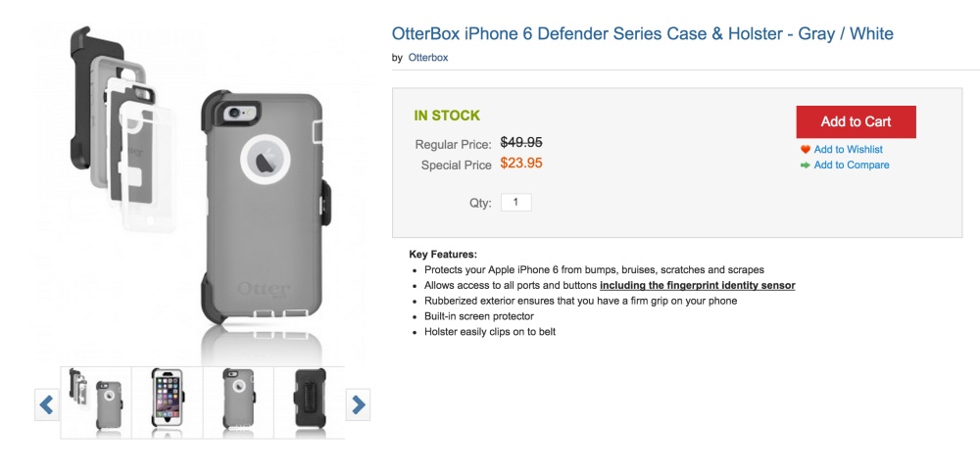Click the OtterBox iPhone 6 Defender title

pos(642,34)
